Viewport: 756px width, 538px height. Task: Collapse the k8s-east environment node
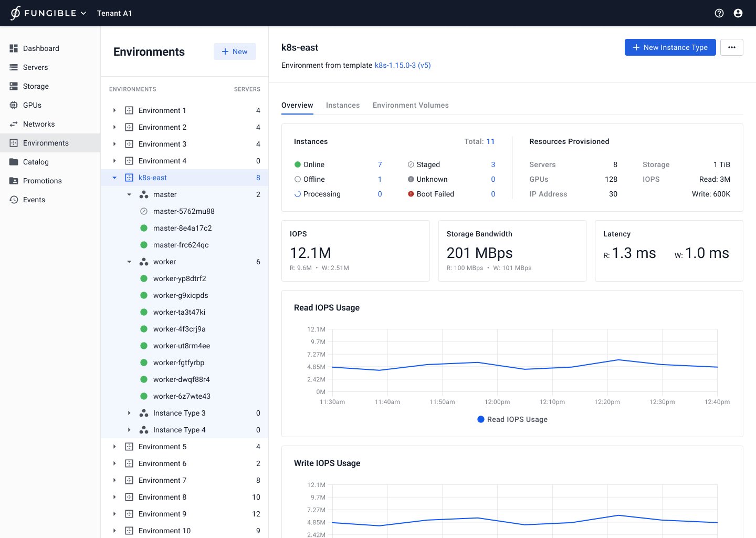click(114, 178)
